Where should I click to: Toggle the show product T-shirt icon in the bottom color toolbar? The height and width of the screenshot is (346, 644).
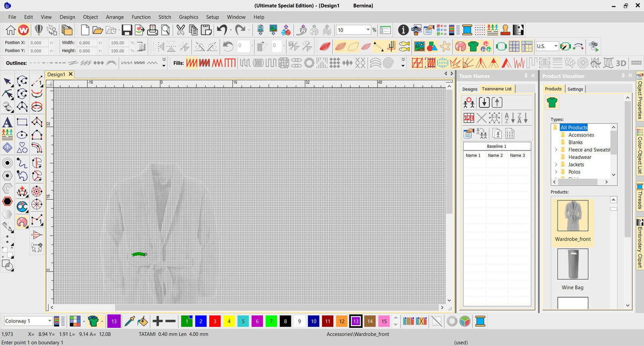[93, 321]
